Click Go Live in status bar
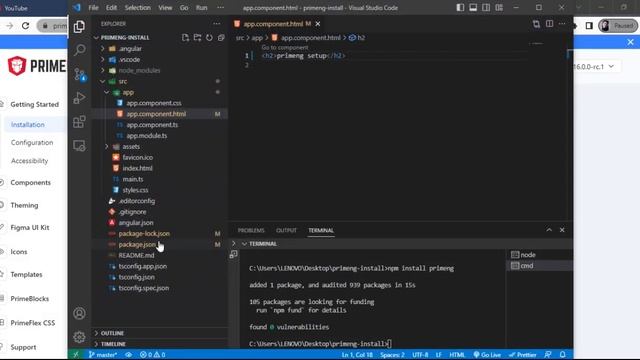The height and width of the screenshot is (360, 640). click(x=487, y=355)
